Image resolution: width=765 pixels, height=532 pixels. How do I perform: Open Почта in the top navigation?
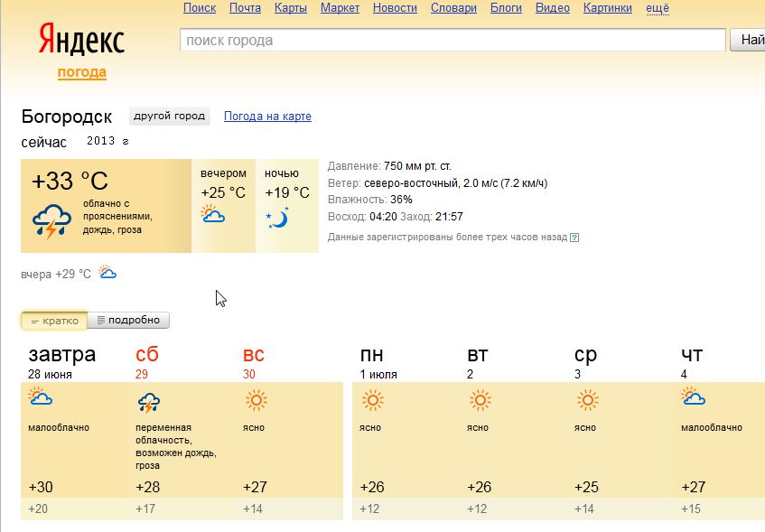pos(245,8)
